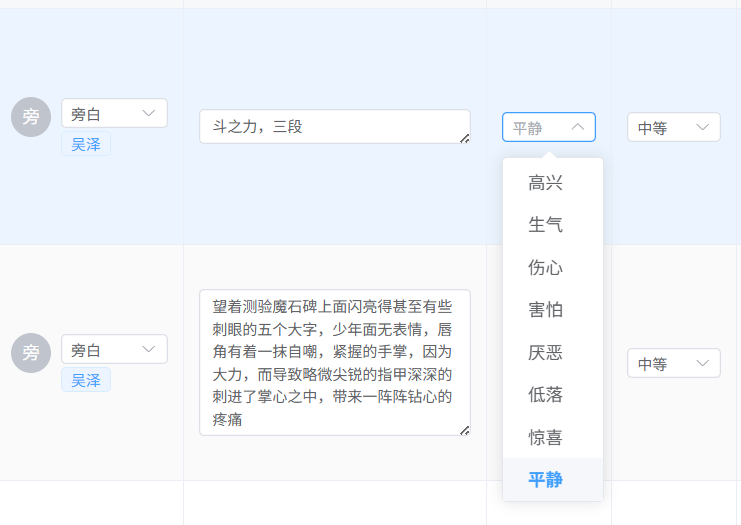Click the 旁 avatar in the highlighted row
The width and height of the screenshot is (741, 525).
tap(31, 117)
